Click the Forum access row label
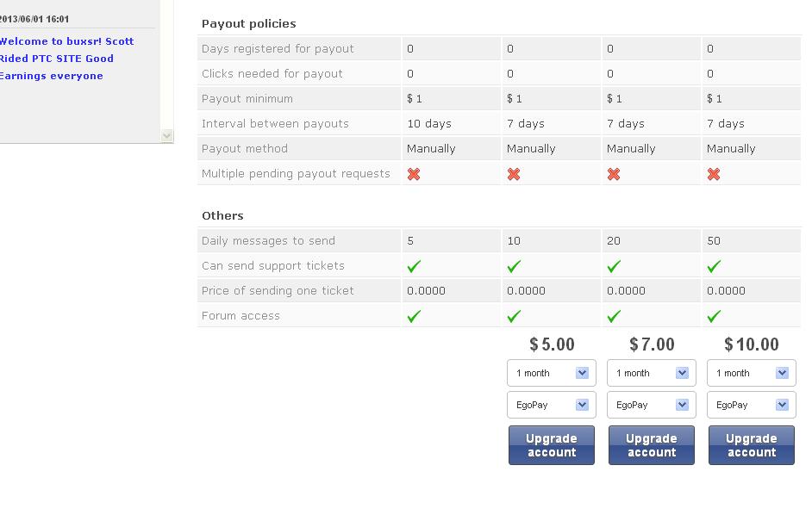The width and height of the screenshot is (812, 515). [240, 316]
